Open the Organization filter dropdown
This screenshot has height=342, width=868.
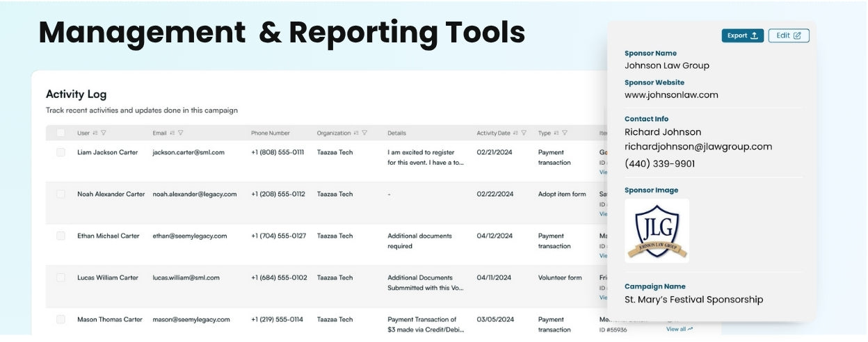point(364,133)
